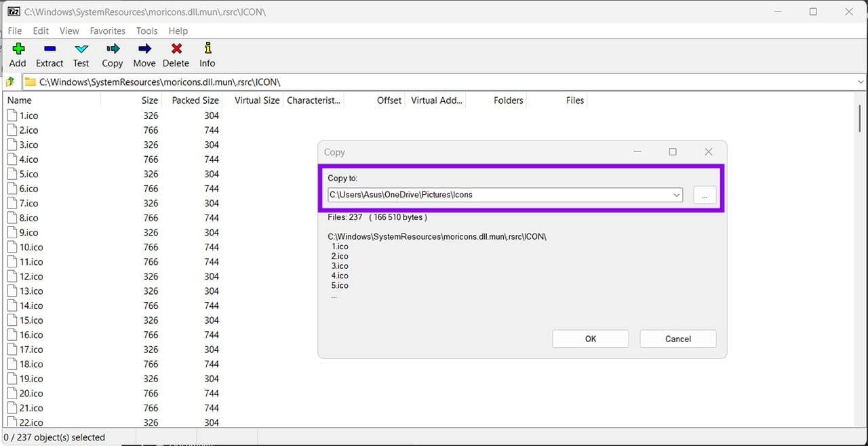The height and width of the screenshot is (446, 868).
Task: Open the Tools menu
Action: point(146,31)
